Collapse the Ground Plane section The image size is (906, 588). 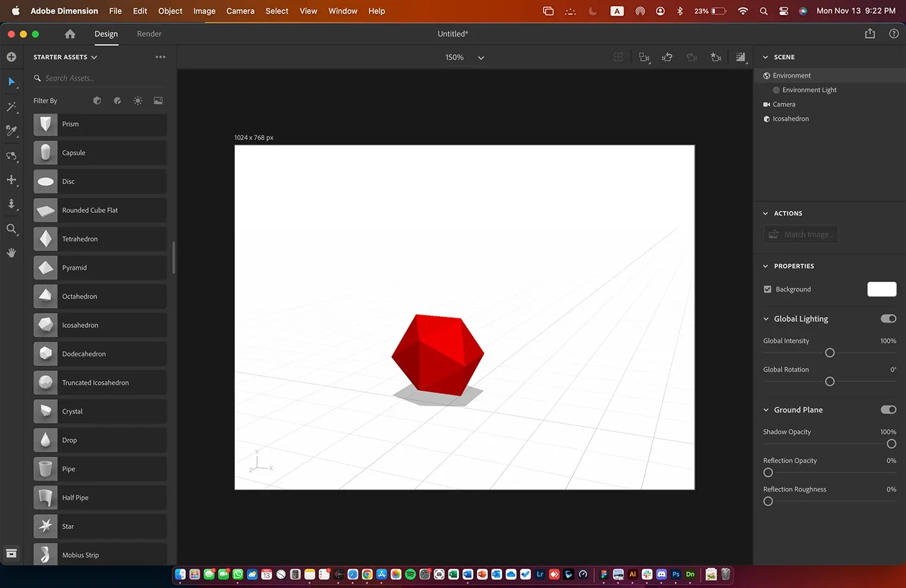pyautogui.click(x=766, y=410)
